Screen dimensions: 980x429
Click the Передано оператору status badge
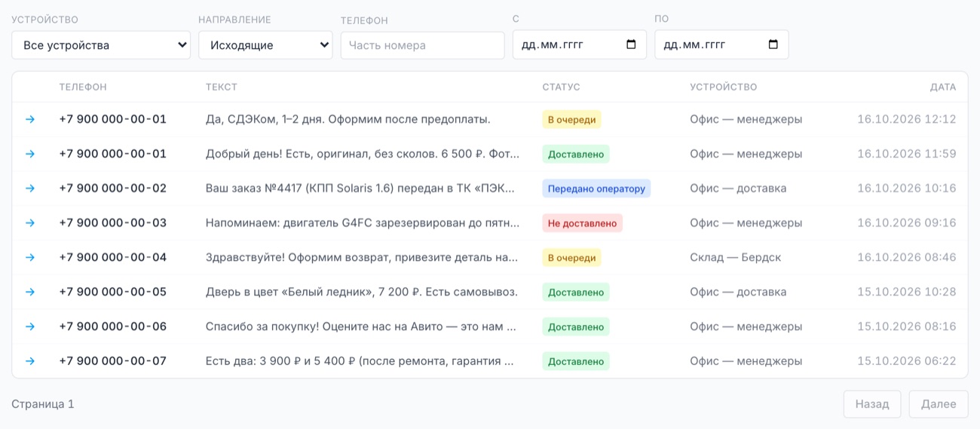tap(596, 188)
